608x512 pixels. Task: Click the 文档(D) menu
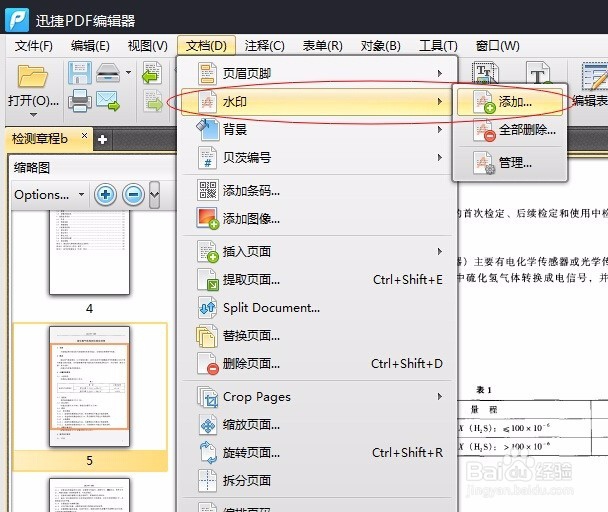[206, 46]
